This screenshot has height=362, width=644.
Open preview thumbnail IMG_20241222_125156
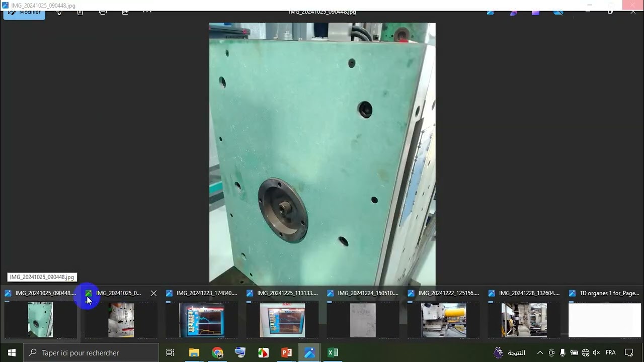tap(443, 320)
